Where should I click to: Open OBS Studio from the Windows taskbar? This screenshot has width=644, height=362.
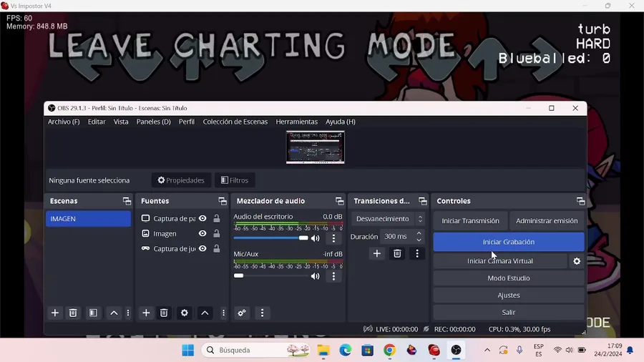(456, 350)
